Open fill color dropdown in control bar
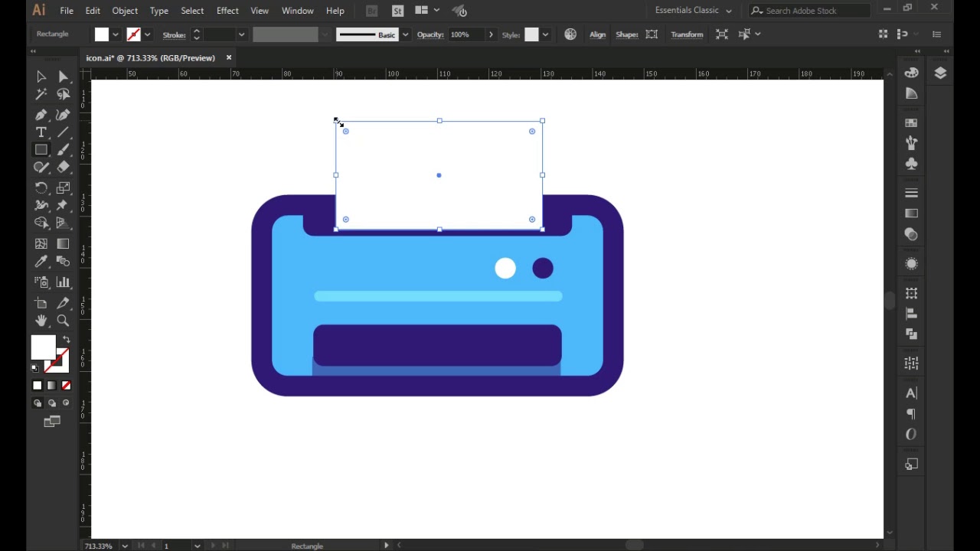This screenshot has width=980, height=551. [116, 34]
